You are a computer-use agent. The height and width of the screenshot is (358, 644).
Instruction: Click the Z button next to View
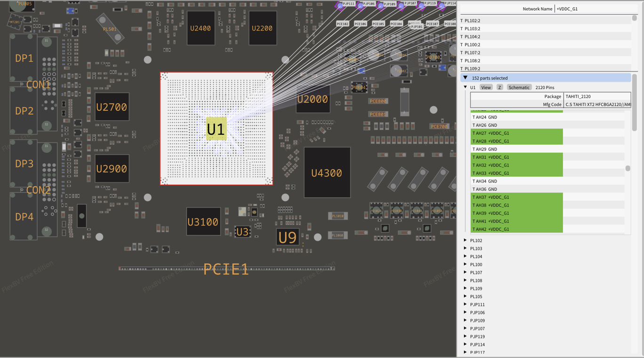tap(499, 88)
